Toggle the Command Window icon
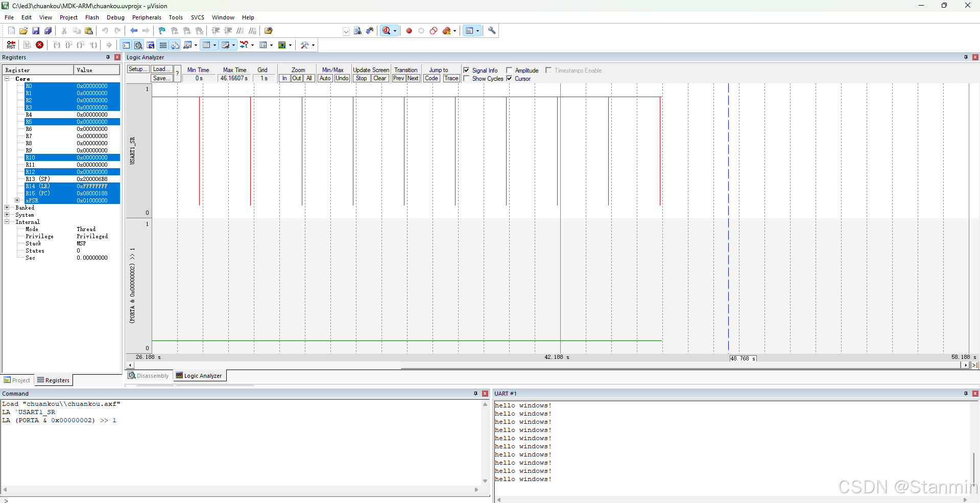980x503 pixels. click(x=126, y=45)
